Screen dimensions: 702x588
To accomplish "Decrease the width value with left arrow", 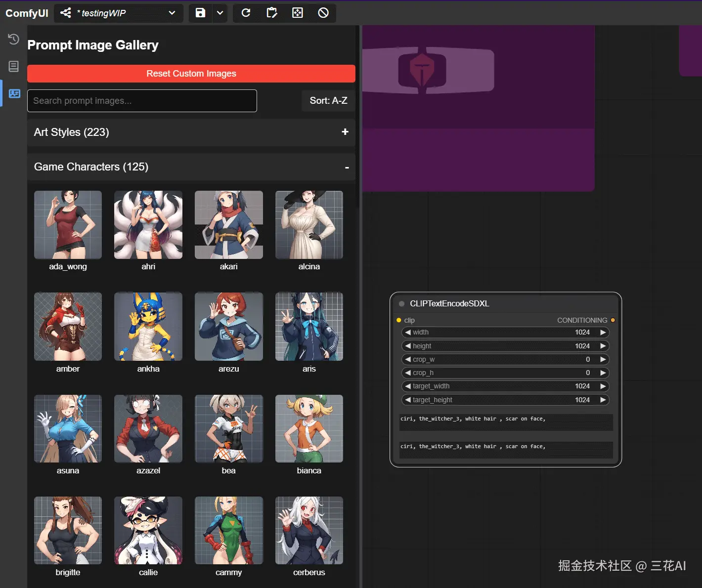I will coord(408,333).
